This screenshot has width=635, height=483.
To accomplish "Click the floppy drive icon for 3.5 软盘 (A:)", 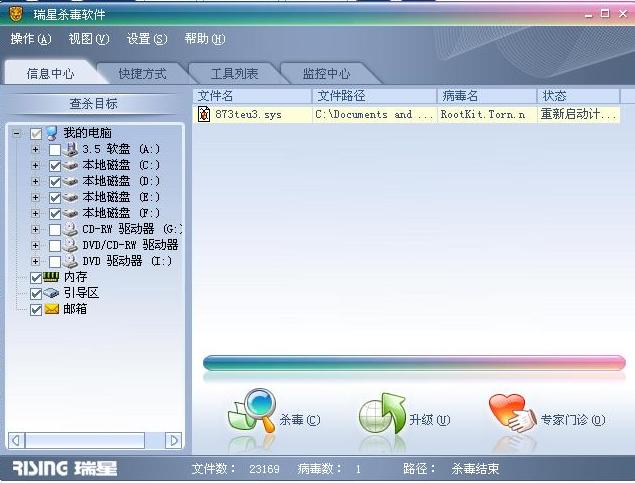I will click(70, 149).
